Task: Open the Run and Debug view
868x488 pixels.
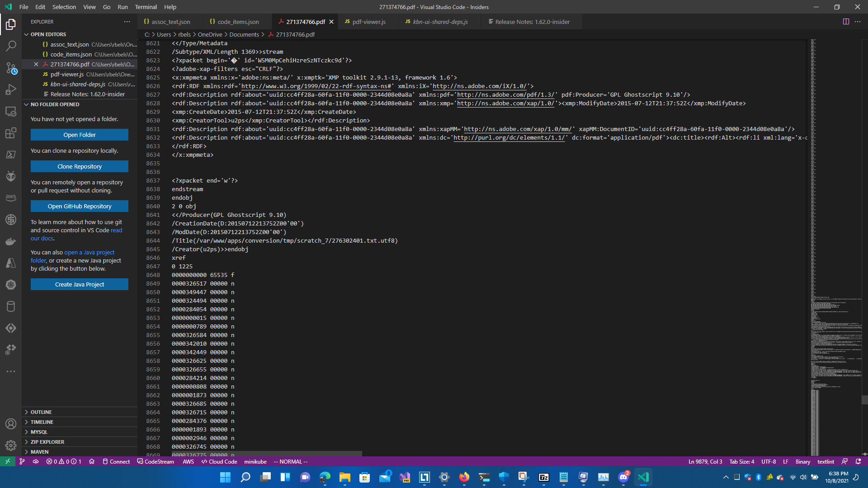Action: [11, 89]
